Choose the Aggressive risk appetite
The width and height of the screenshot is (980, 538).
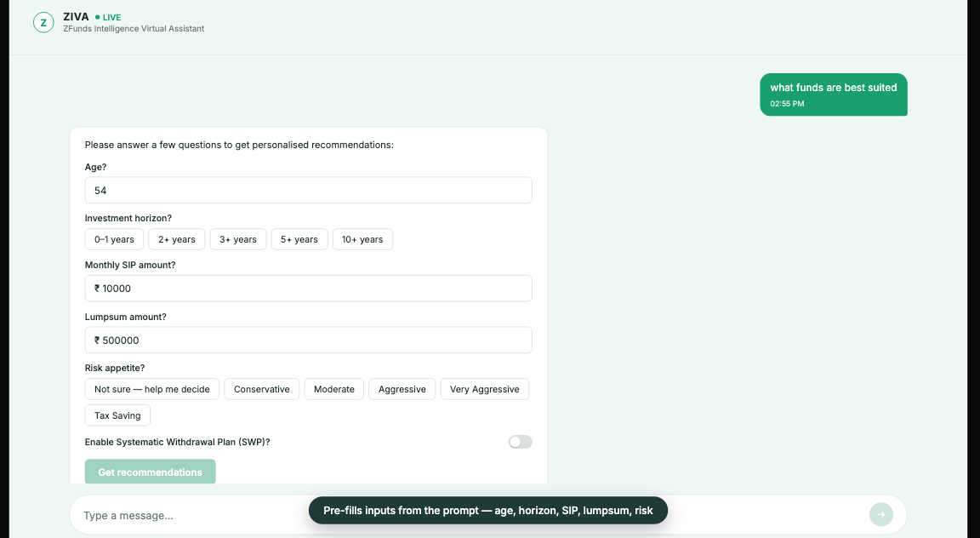point(402,389)
